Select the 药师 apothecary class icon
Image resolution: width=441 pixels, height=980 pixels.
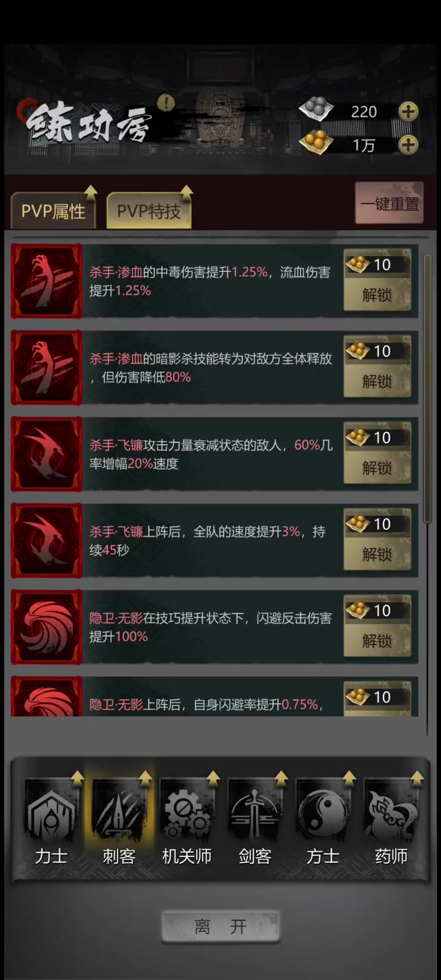click(x=391, y=820)
